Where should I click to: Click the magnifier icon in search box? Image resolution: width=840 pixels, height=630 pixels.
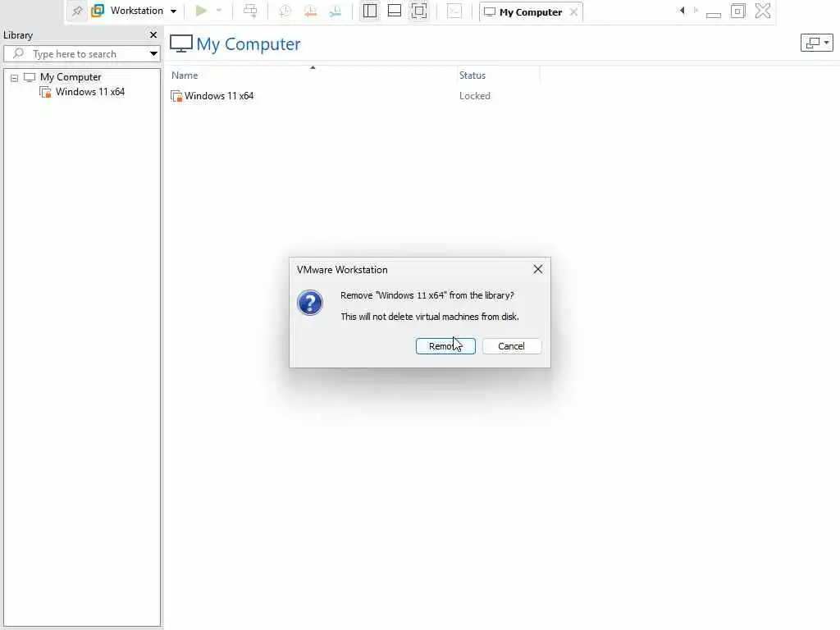click(18, 53)
